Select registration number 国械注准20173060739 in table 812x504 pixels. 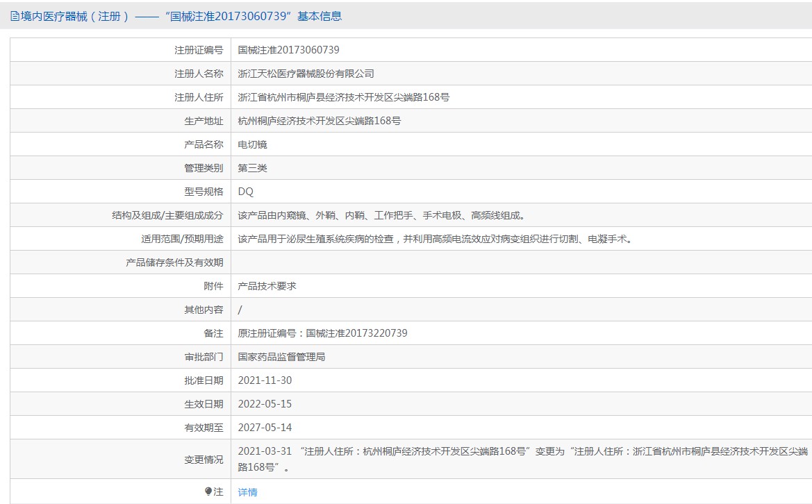[x=288, y=50]
